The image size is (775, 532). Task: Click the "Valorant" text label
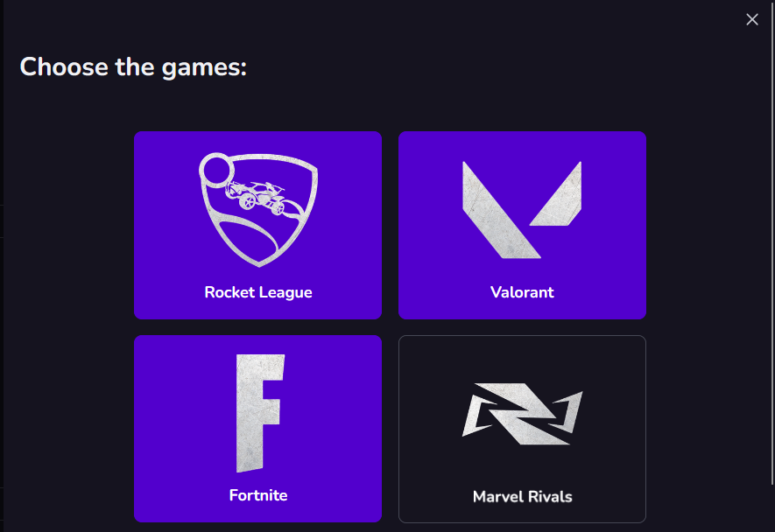pyautogui.click(x=522, y=292)
